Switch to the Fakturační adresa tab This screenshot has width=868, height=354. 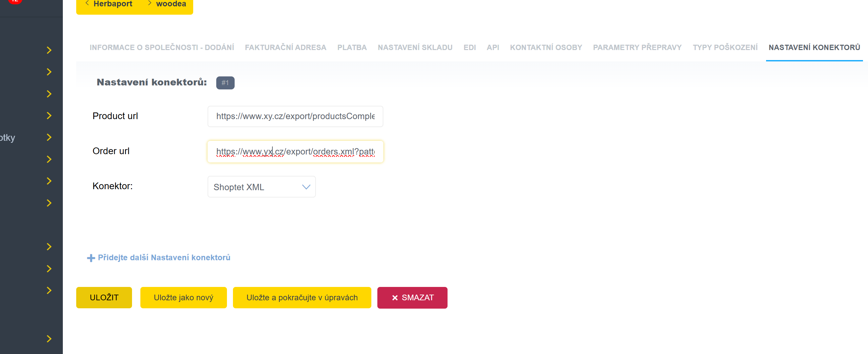285,47
